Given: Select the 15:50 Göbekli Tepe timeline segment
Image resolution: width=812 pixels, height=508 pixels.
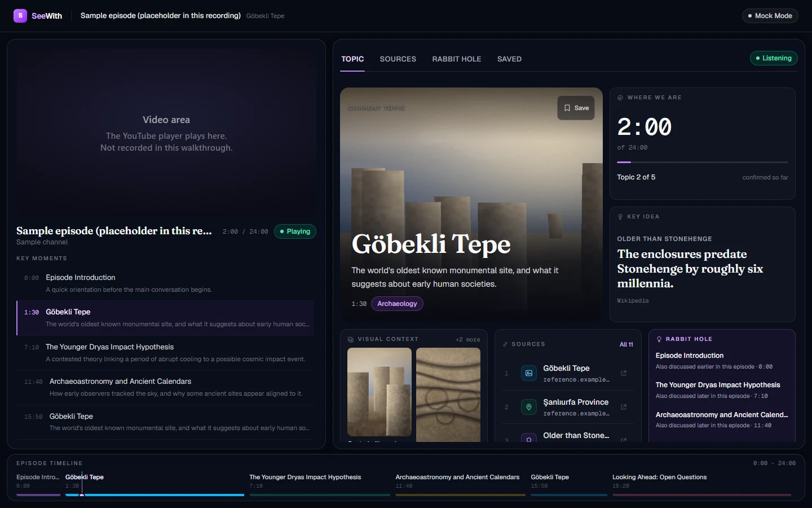Looking at the screenshot, I should coord(569,485).
